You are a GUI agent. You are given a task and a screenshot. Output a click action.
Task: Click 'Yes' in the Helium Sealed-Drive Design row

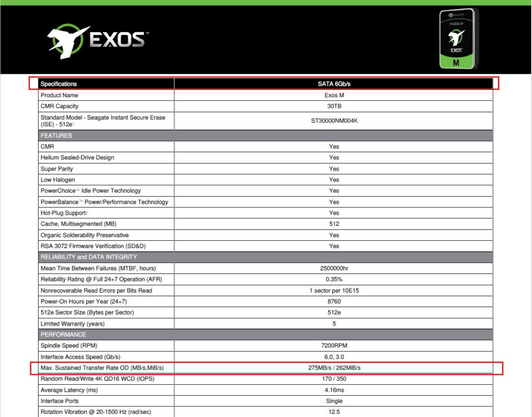pos(334,157)
